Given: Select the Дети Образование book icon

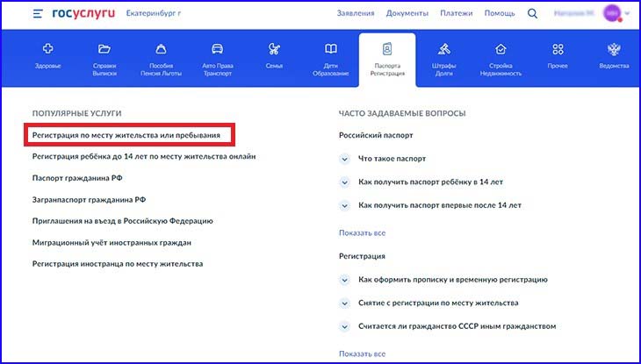Looking at the screenshot, I should click(x=331, y=49).
